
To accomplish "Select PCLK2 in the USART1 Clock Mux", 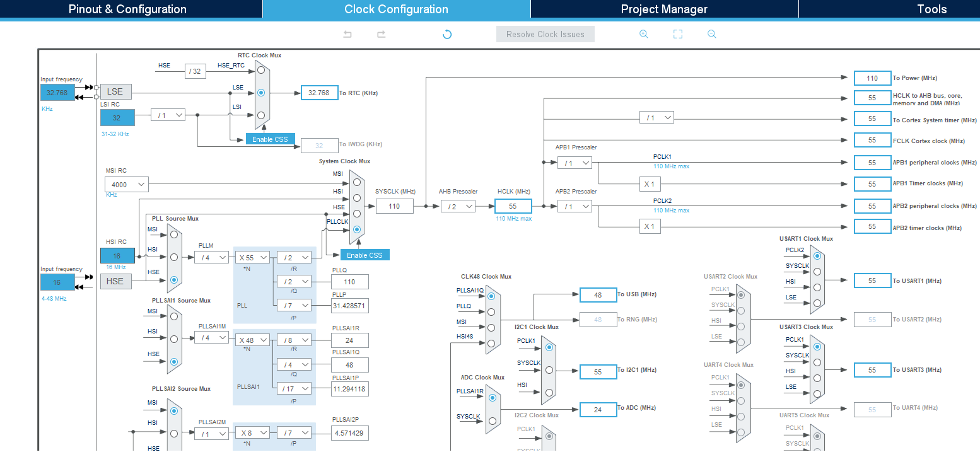I will tap(817, 255).
